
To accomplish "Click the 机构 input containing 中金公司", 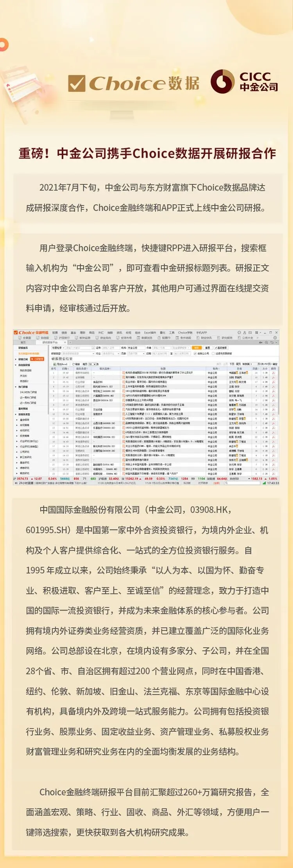I will [x=137, y=348].
